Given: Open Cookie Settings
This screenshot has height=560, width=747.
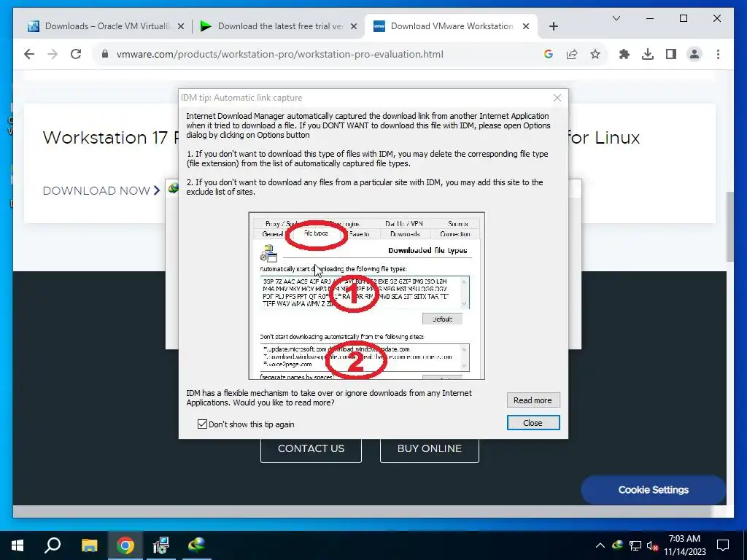Looking at the screenshot, I should (x=653, y=490).
